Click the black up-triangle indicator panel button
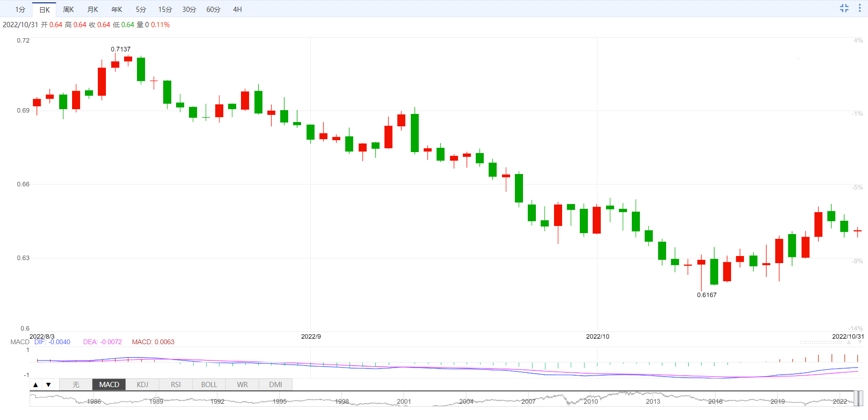This screenshot has height=420, width=868. (36, 385)
